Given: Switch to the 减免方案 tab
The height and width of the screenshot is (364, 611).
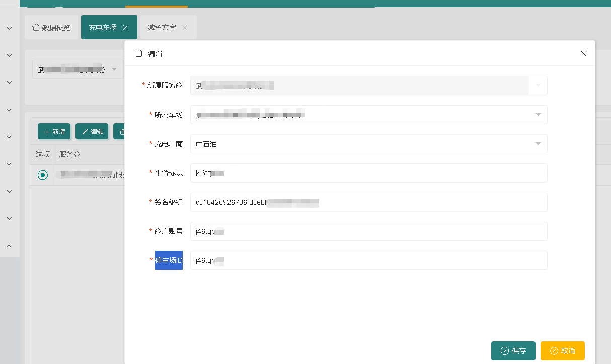Looking at the screenshot, I should (x=162, y=28).
